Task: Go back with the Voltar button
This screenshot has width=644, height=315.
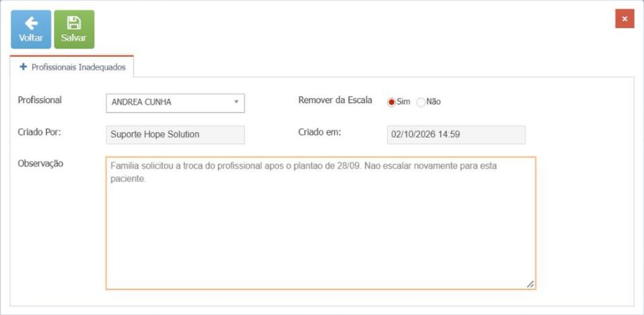Action: tap(31, 29)
